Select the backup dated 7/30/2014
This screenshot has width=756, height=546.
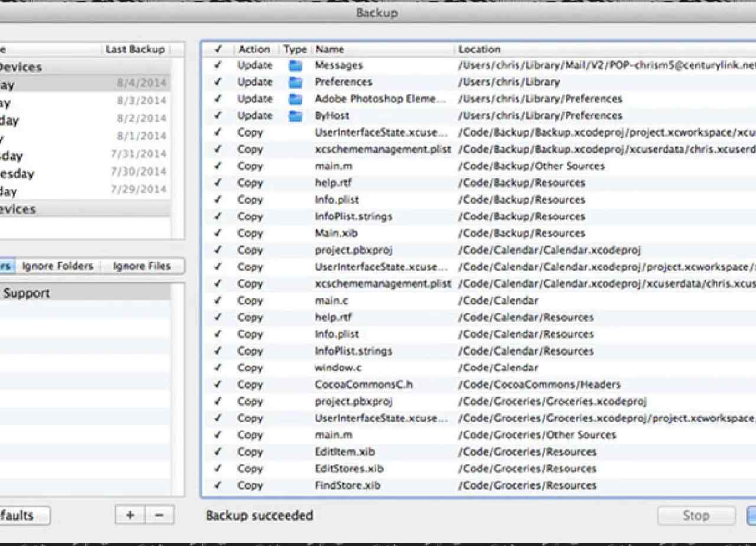click(x=139, y=172)
